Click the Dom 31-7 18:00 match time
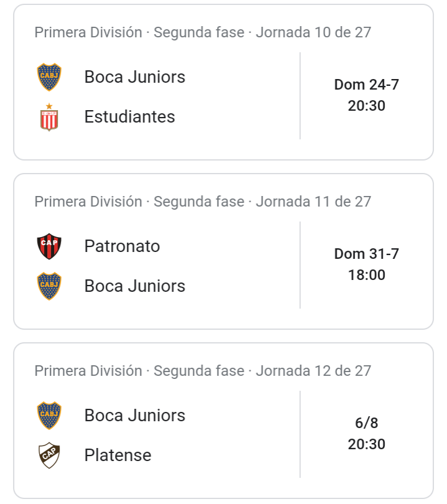Image resolution: width=447 pixels, height=504 pixels. (x=366, y=264)
